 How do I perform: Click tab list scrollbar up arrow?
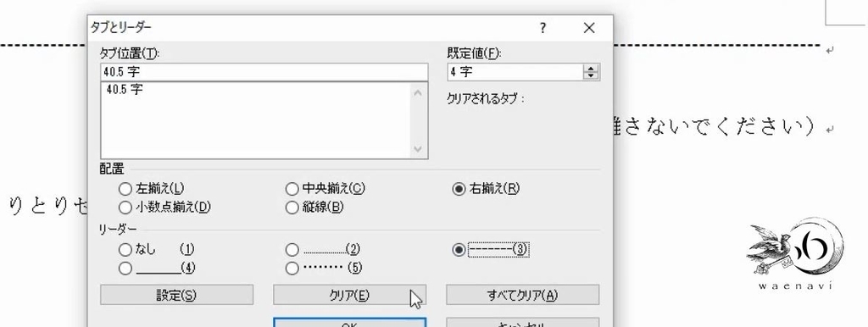(418, 92)
